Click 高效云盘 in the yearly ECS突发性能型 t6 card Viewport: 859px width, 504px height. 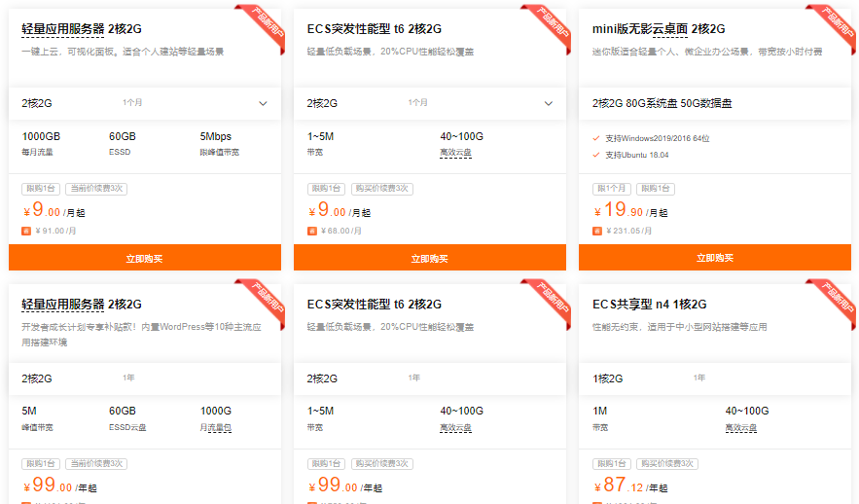[456, 428]
